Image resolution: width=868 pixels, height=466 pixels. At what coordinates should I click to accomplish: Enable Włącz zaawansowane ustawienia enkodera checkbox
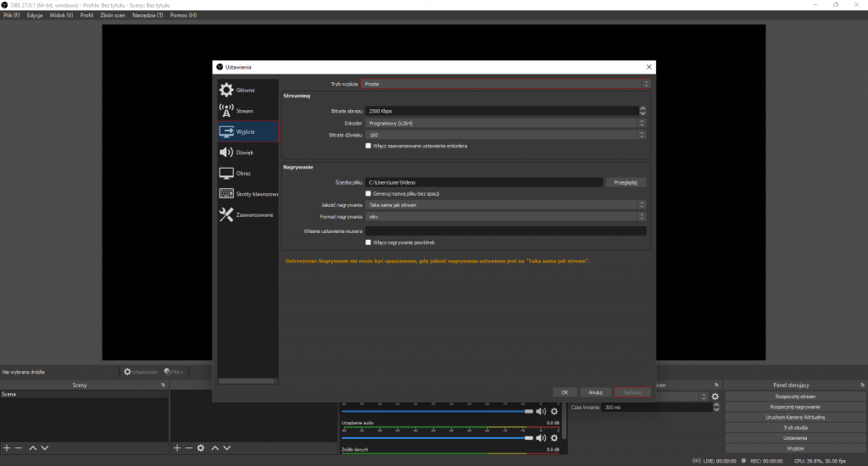pos(368,146)
